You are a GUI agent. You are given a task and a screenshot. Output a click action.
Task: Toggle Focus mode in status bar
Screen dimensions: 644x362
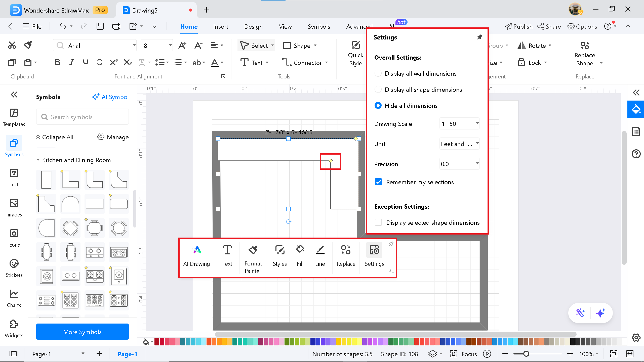463,354
